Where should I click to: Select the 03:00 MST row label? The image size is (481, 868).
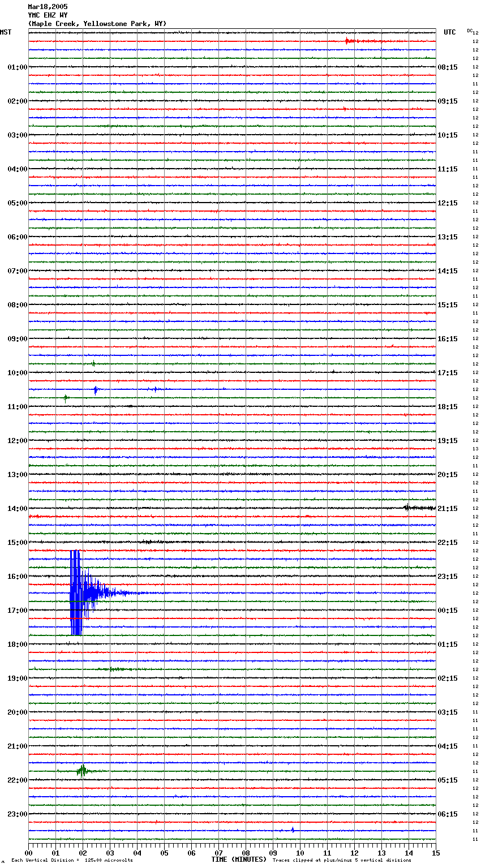(18, 135)
